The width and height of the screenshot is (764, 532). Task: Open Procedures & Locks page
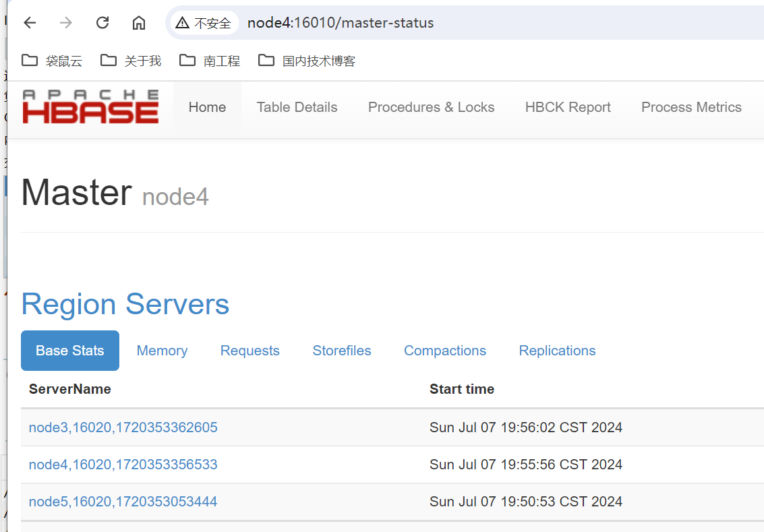click(x=431, y=107)
